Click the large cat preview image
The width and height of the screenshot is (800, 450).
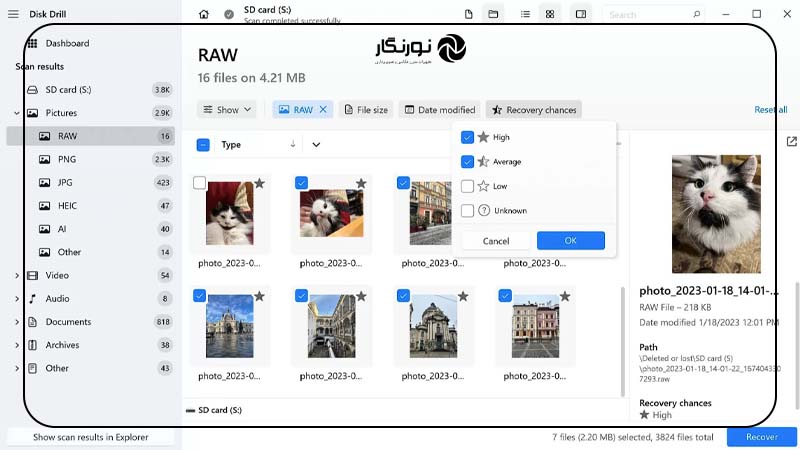(x=716, y=214)
